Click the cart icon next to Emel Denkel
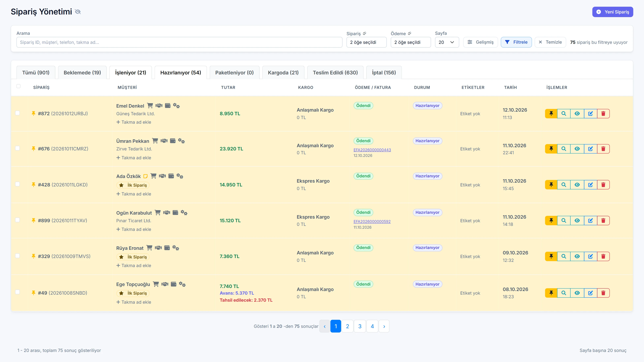Viewport: 644px width, 362px height. [x=150, y=106]
